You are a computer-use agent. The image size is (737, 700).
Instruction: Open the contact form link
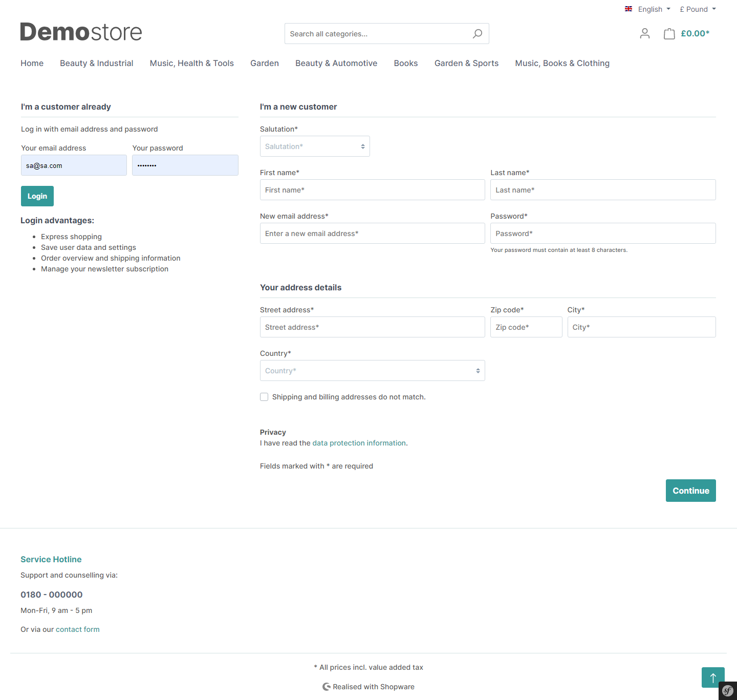pos(78,629)
